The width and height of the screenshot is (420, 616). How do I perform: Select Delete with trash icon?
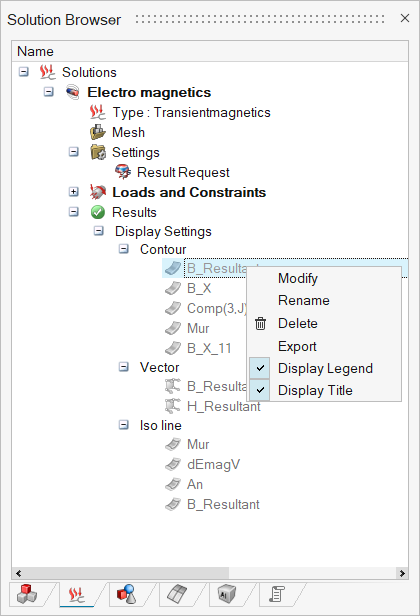click(x=297, y=323)
